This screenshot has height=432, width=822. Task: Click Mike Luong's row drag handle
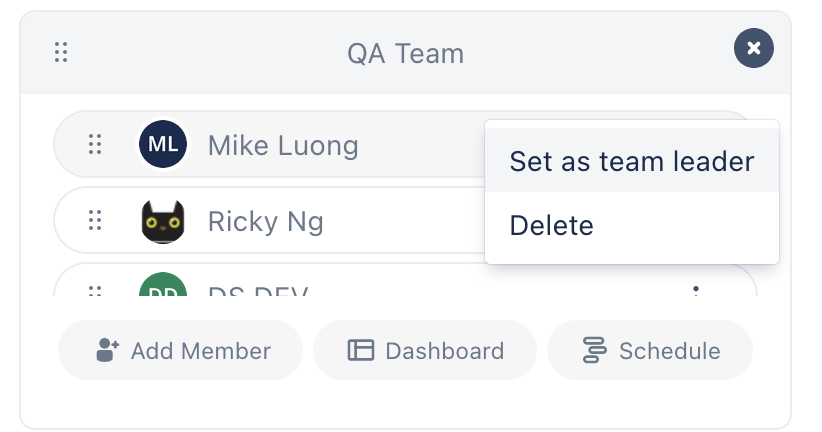coord(95,145)
